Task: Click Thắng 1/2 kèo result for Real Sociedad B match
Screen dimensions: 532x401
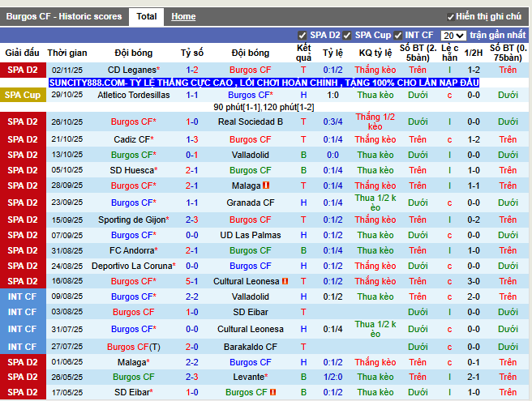Action: pyautogui.click(x=375, y=122)
